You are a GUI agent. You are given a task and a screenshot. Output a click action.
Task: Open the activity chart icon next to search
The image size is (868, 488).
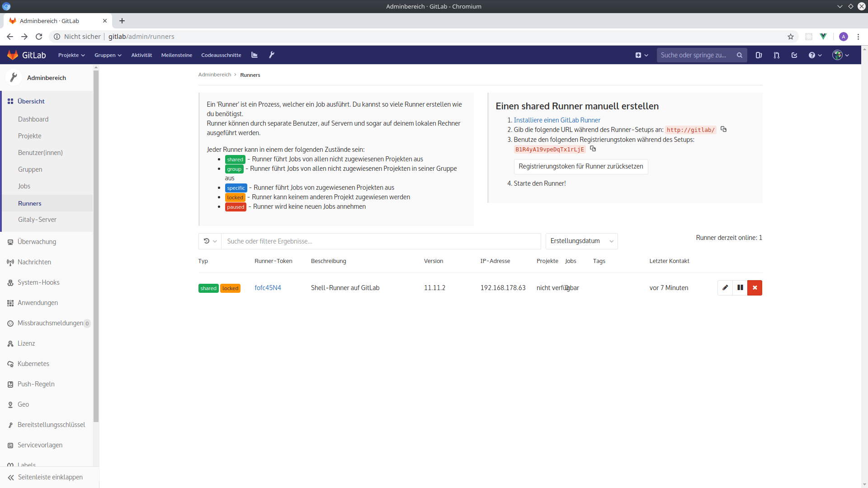coord(254,55)
